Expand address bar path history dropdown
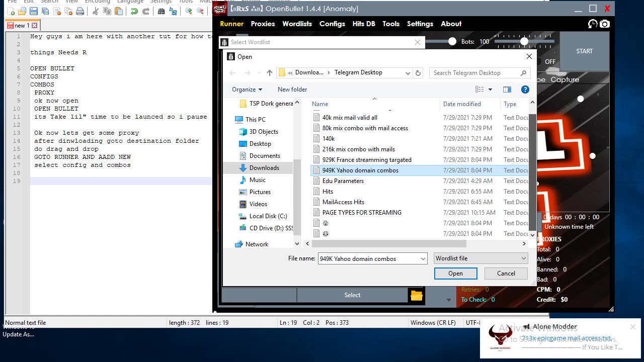This screenshot has width=644, height=362. [408, 73]
